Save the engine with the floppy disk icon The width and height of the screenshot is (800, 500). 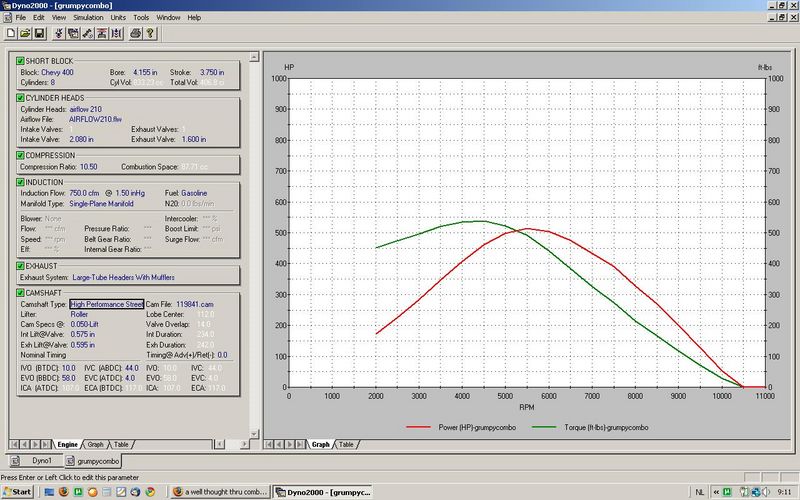coord(38,33)
